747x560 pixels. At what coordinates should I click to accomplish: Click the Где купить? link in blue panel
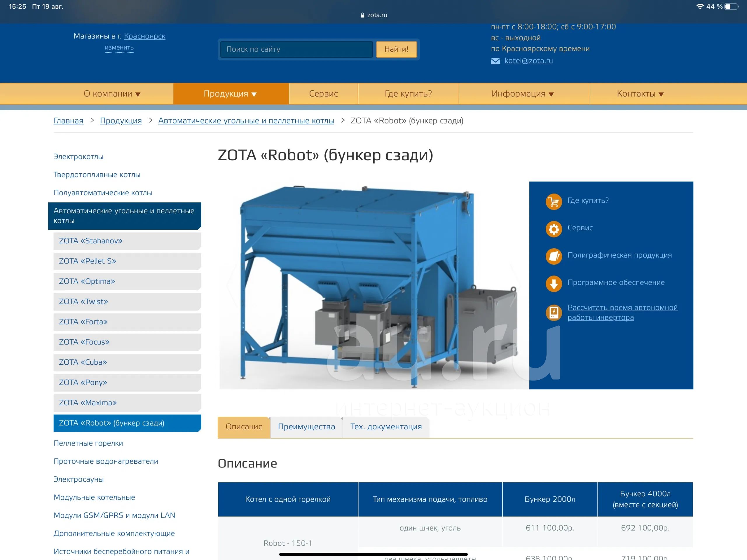(x=588, y=201)
